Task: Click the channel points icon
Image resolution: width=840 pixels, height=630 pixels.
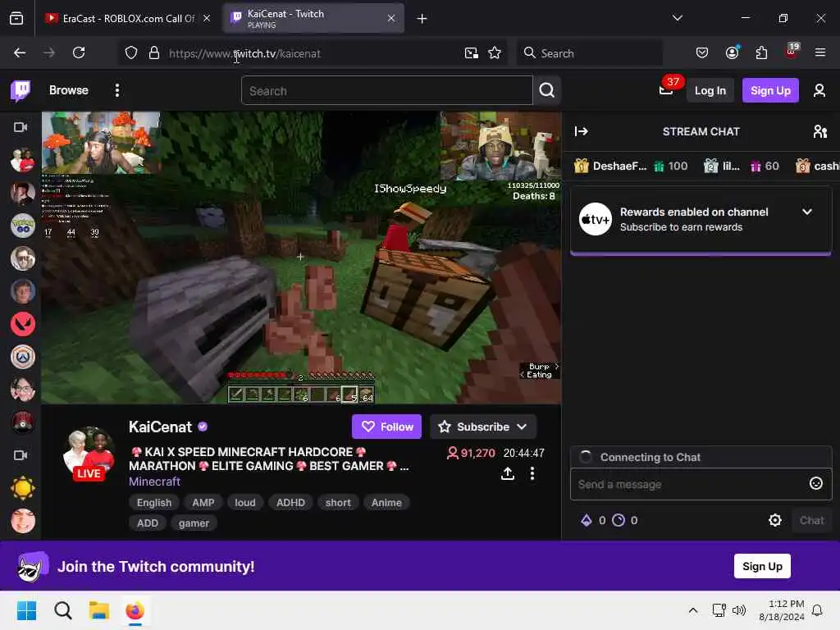Action: (x=619, y=520)
